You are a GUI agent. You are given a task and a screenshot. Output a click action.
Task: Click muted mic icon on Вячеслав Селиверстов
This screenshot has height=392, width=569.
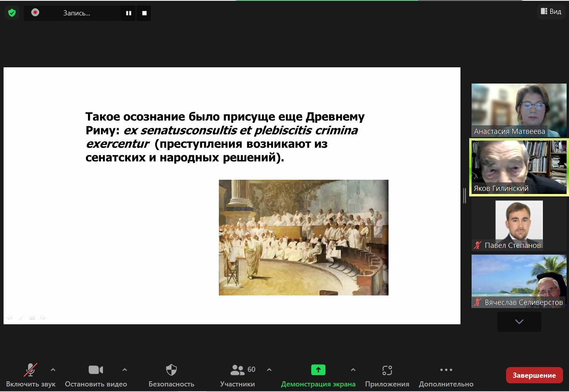[x=478, y=302]
